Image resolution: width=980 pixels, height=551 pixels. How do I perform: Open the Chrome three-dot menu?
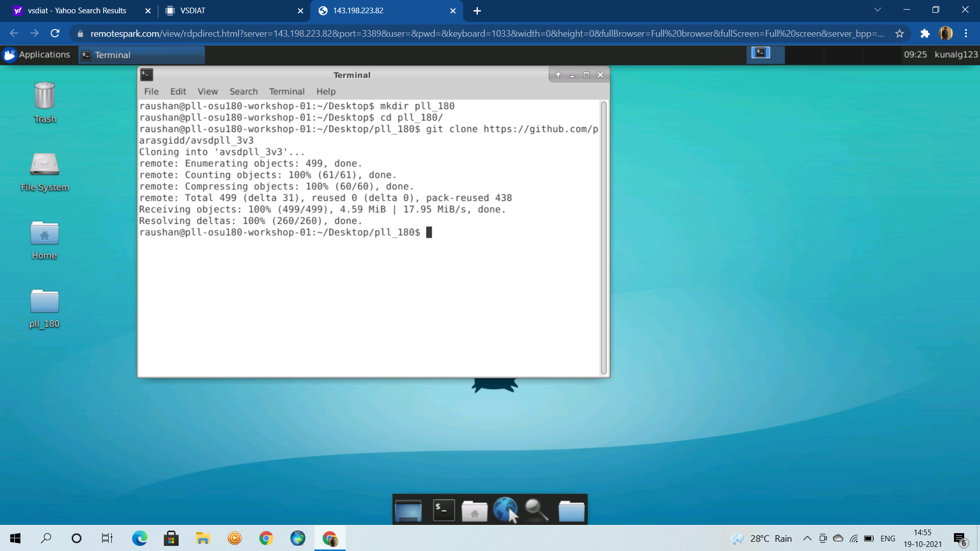click(966, 33)
